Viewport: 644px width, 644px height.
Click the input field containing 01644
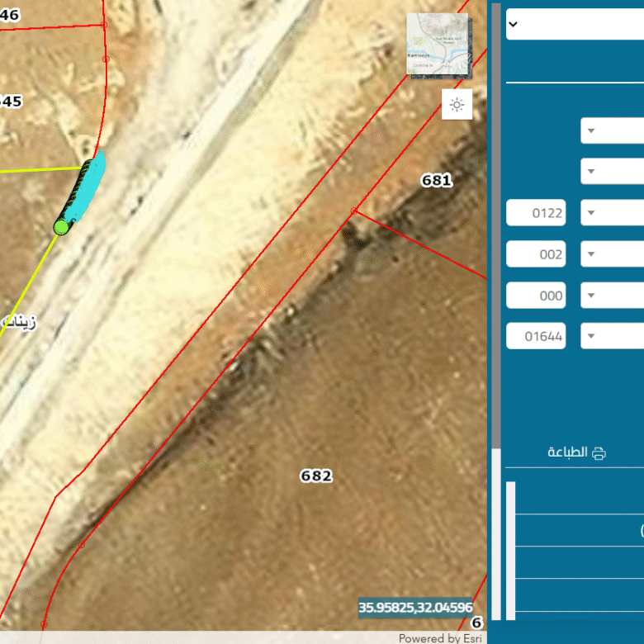tap(536, 336)
